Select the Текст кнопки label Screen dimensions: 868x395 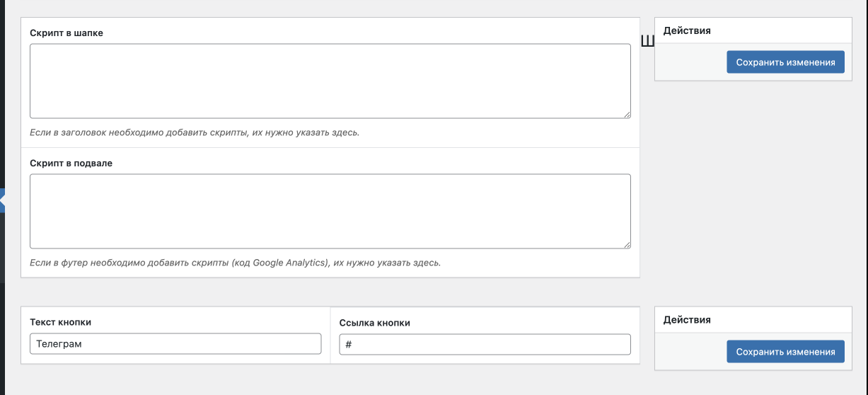tap(60, 322)
